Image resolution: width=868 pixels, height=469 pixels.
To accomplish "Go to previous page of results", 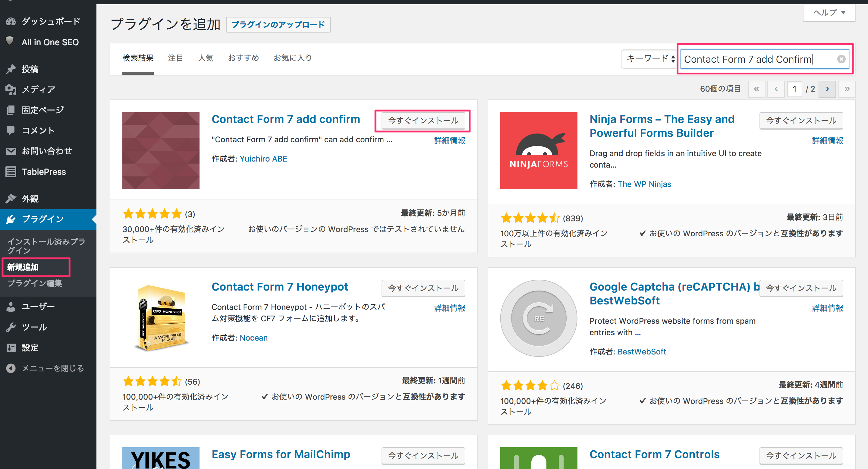I will pyautogui.click(x=776, y=89).
